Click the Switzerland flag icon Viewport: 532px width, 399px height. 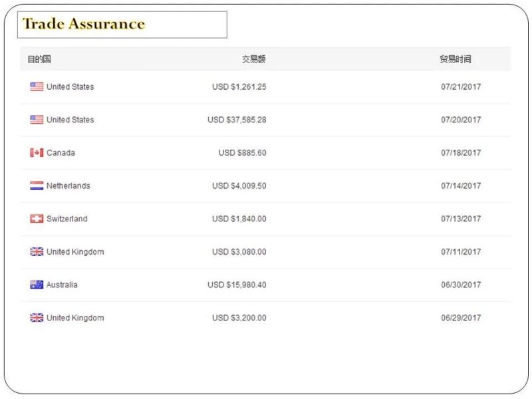[37, 219]
